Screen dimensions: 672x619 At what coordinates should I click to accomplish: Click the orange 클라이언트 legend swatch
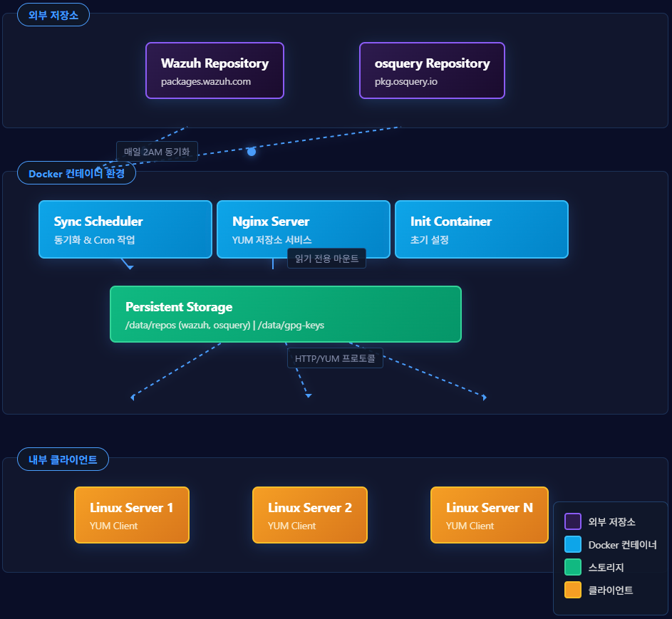[572, 590]
